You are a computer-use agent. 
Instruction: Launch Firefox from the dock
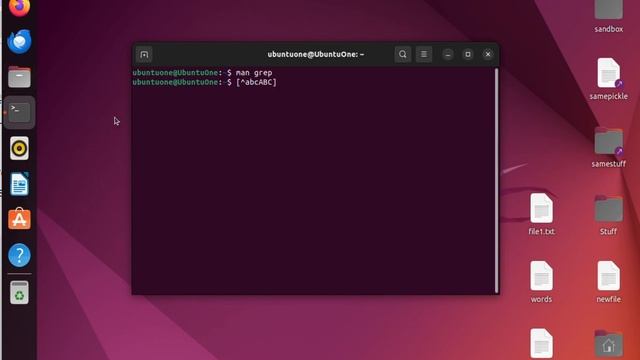pos(19,7)
